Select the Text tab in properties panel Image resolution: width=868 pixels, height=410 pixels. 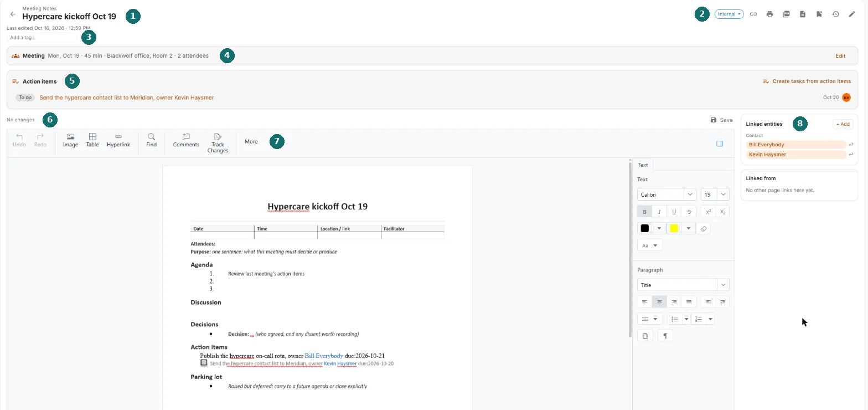(643, 165)
